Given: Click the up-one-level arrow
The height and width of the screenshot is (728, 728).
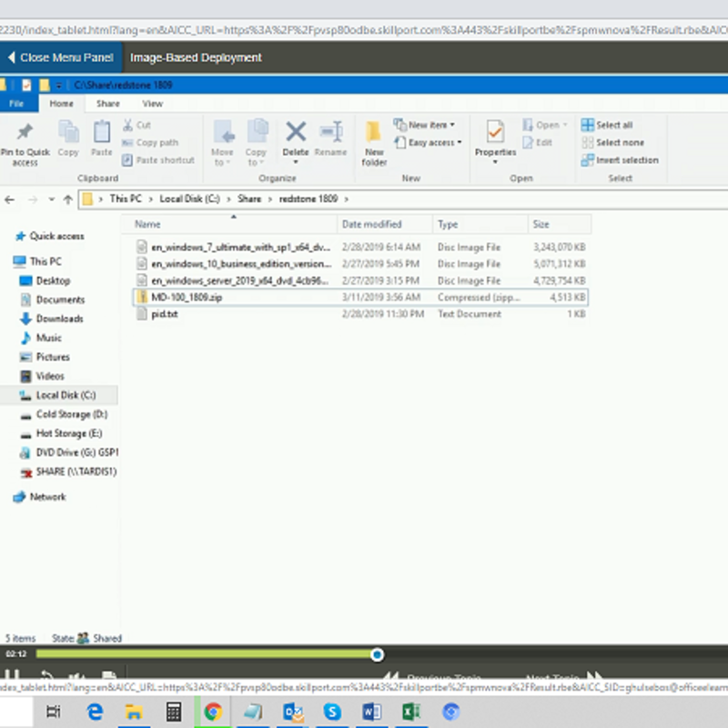Looking at the screenshot, I should tap(67, 199).
